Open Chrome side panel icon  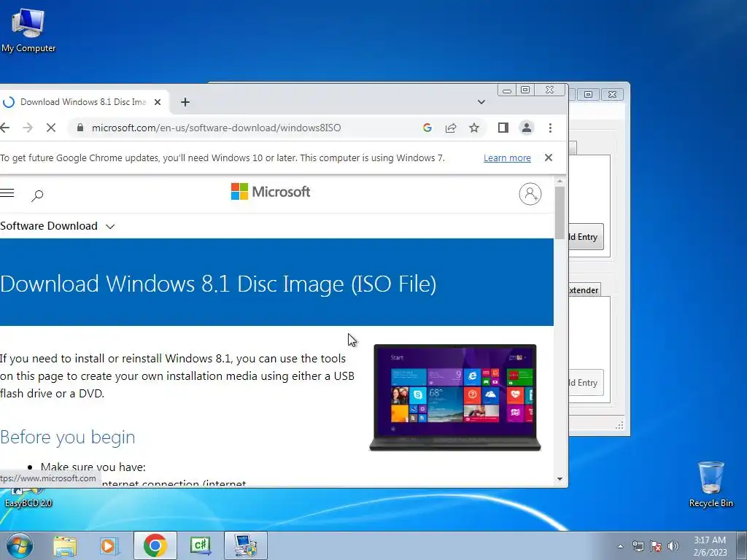tap(503, 128)
